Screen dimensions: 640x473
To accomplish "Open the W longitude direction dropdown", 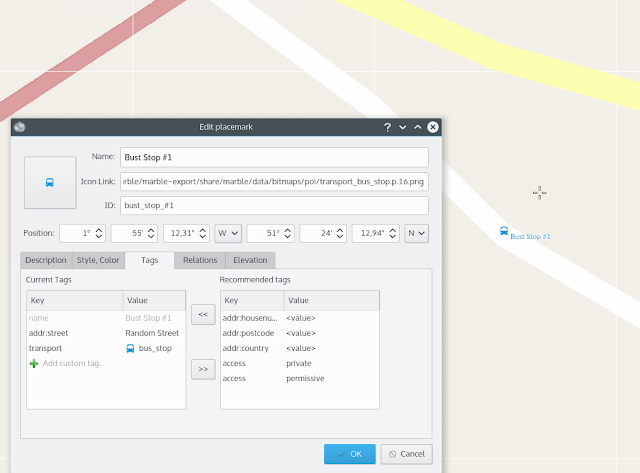I will pos(228,233).
